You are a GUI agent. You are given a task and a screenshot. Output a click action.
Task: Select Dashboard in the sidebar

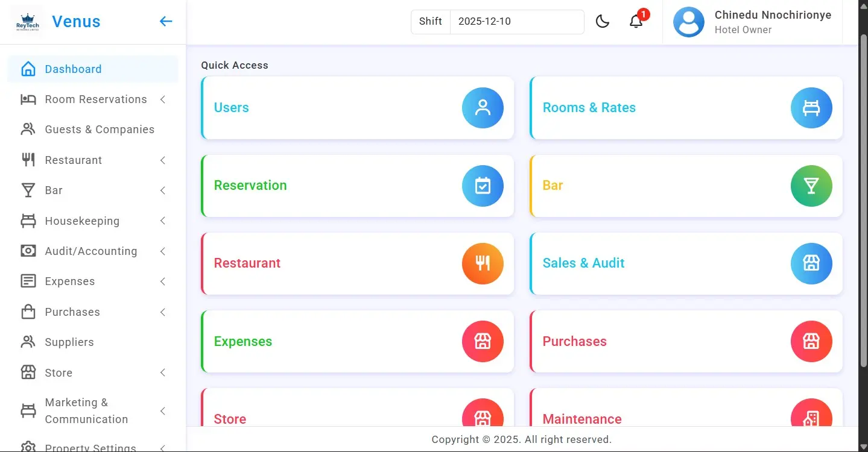coord(73,69)
